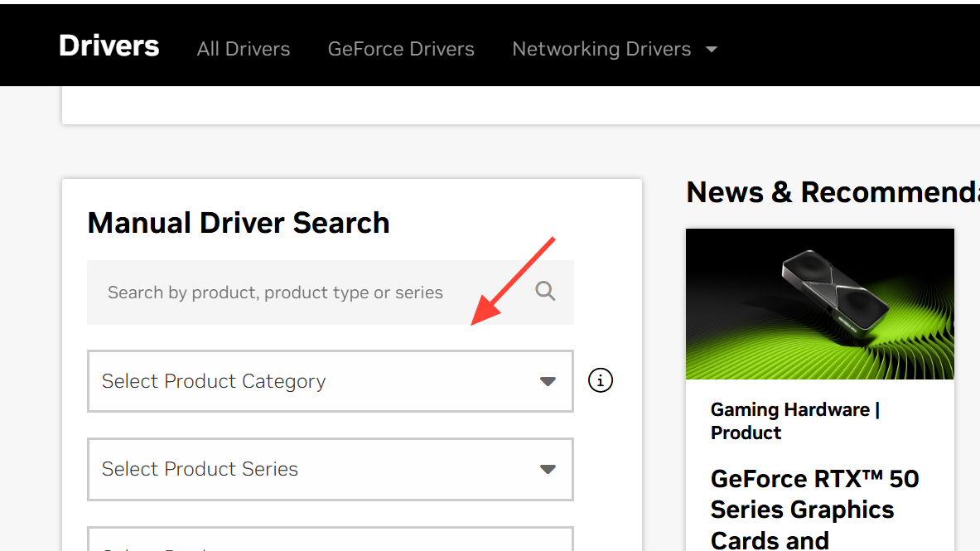Click the info icon beside Product Category
980x551 pixels.
coord(601,380)
